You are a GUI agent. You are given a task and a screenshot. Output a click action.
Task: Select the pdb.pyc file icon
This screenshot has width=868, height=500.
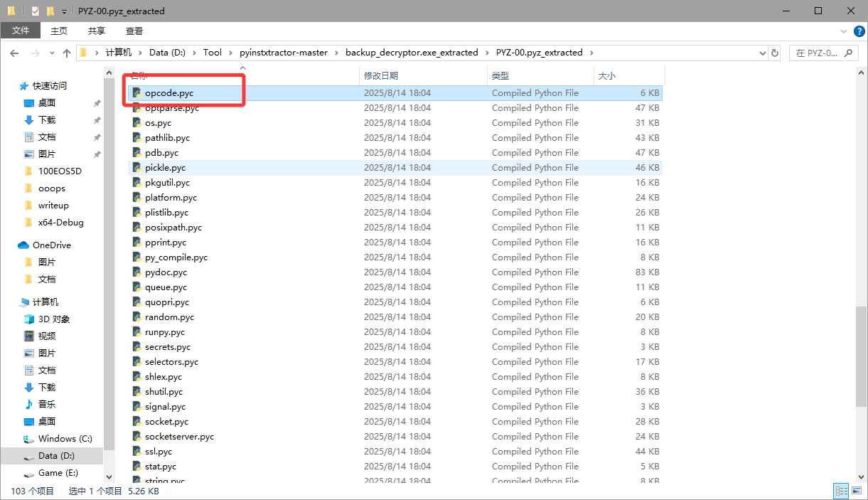click(137, 153)
